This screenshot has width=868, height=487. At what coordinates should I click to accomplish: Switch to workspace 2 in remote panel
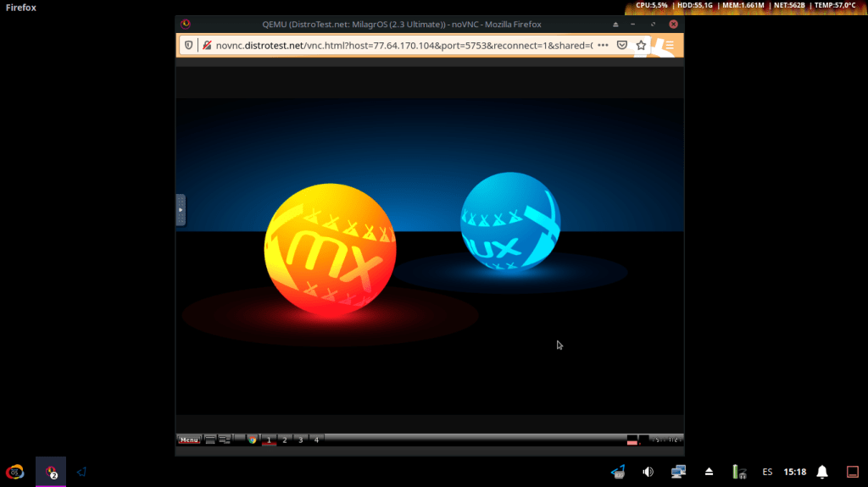coord(284,440)
